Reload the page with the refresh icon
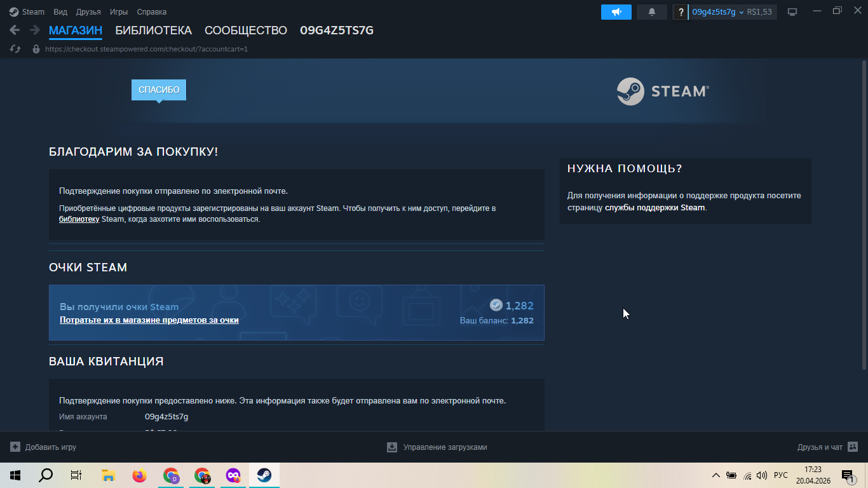 pyautogui.click(x=15, y=49)
